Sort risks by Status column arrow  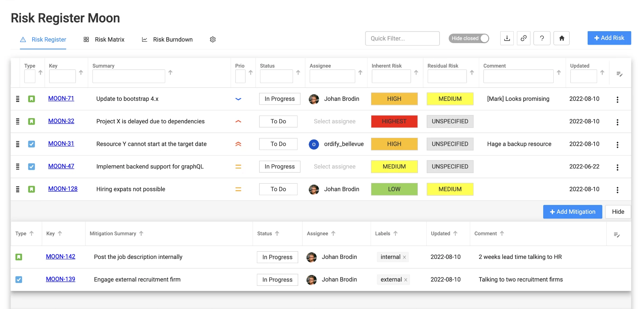pos(298,73)
